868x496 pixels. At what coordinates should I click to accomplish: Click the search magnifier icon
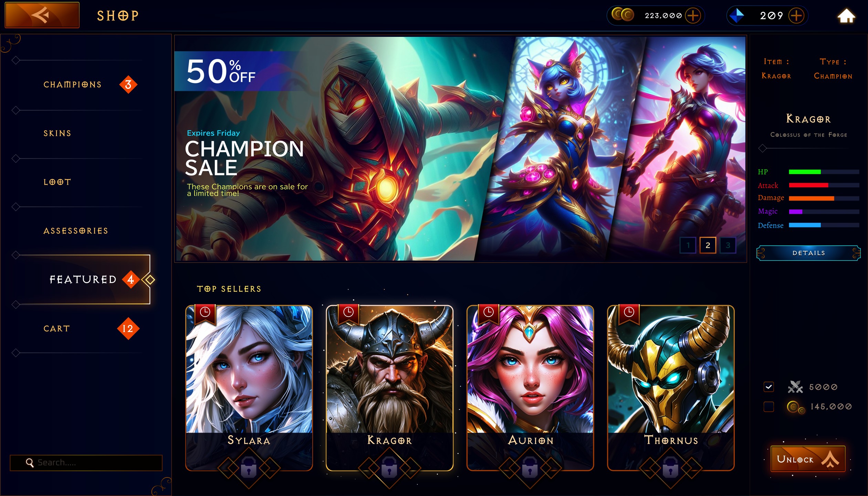(30, 463)
